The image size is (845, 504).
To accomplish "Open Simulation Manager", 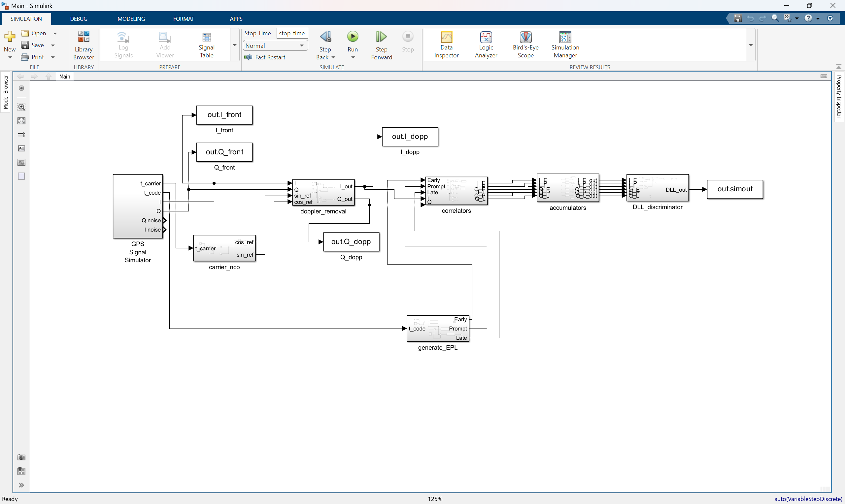I will click(x=565, y=45).
